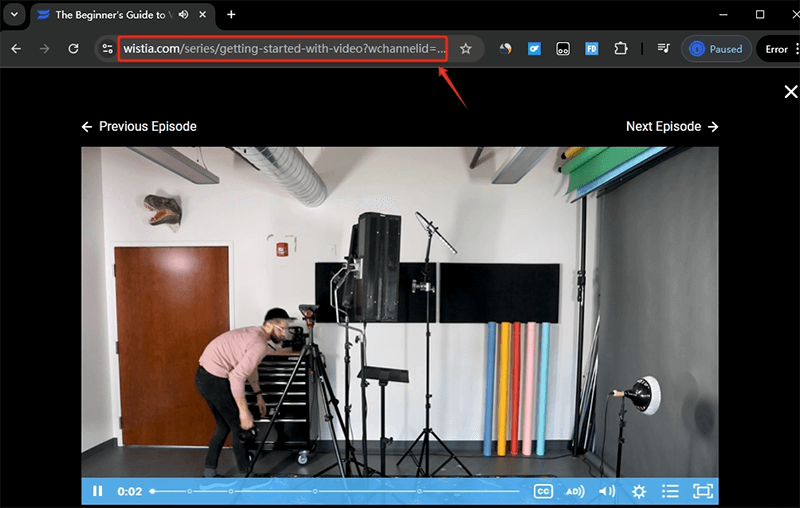Open media controls playlist icon
800x508 pixels.
pyautogui.click(x=663, y=48)
